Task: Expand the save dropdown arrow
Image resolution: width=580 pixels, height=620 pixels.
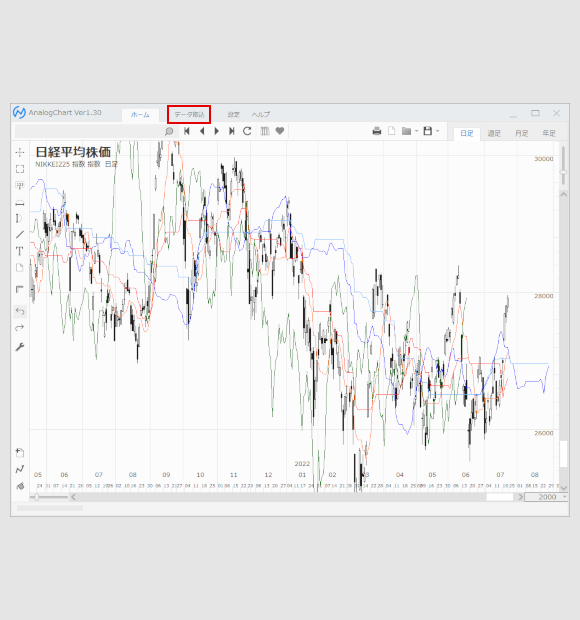Action: tap(438, 131)
